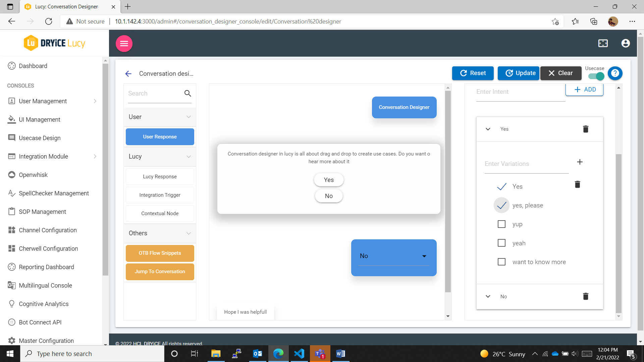The height and width of the screenshot is (362, 644).
Task: Open the No dropdown in blue node
Action: (424, 256)
